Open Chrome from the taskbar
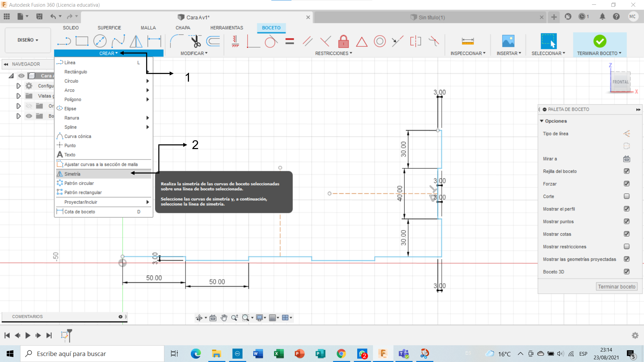644x362 pixels. [341, 354]
